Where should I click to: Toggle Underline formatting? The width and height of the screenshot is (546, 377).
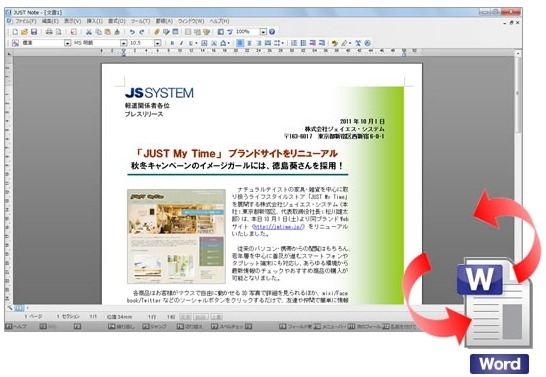190,43
